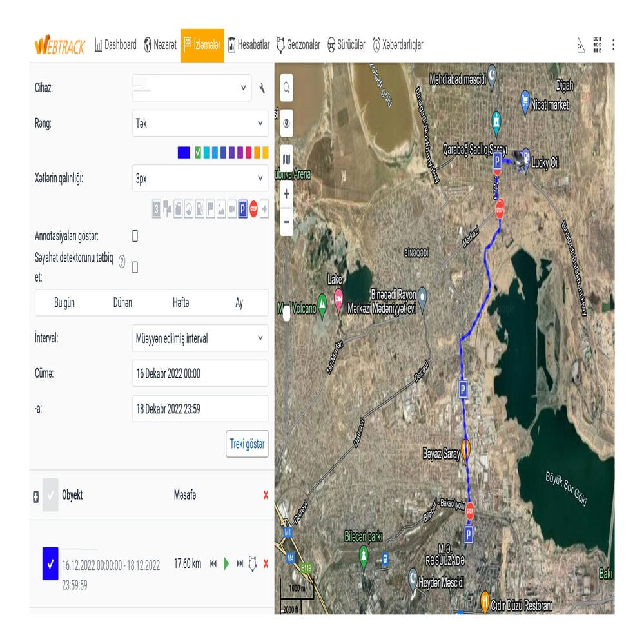Pick the orange color swatch

(x=257, y=153)
